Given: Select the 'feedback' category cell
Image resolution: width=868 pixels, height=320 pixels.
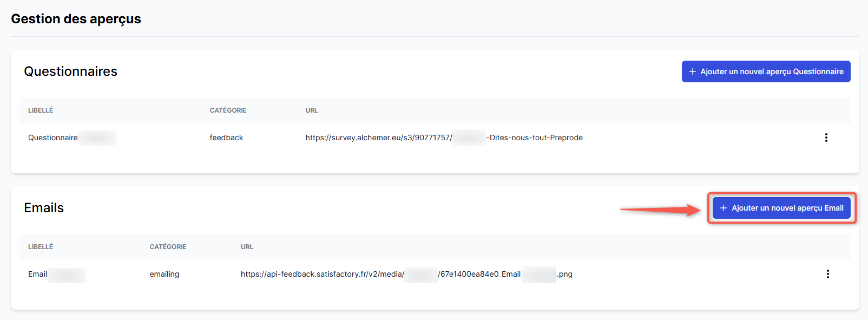Looking at the screenshot, I should point(226,138).
